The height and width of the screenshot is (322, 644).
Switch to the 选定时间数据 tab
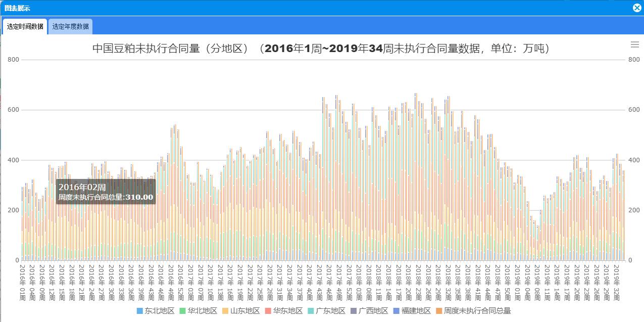coord(25,27)
